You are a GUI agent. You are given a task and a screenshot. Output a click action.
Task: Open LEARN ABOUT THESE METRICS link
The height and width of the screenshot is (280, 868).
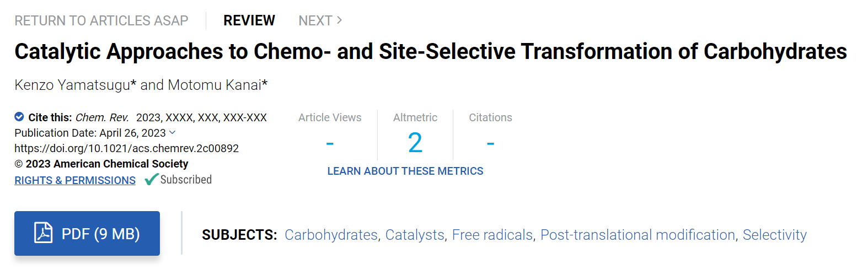point(405,171)
